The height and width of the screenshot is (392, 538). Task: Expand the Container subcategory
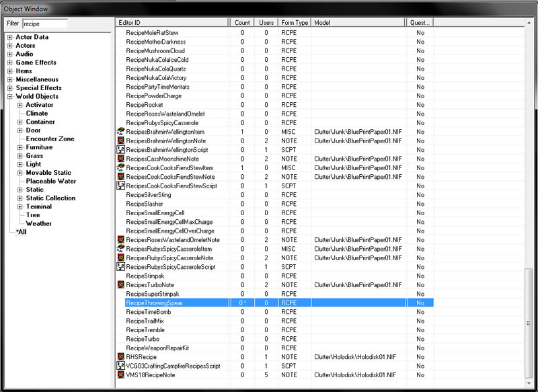pyautogui.click(x=20, y=122)
